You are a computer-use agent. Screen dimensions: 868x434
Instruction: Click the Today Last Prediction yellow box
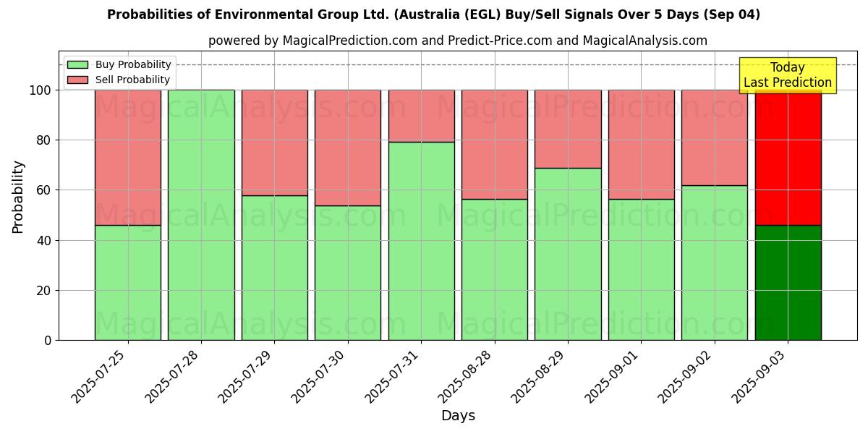point(788,75)
